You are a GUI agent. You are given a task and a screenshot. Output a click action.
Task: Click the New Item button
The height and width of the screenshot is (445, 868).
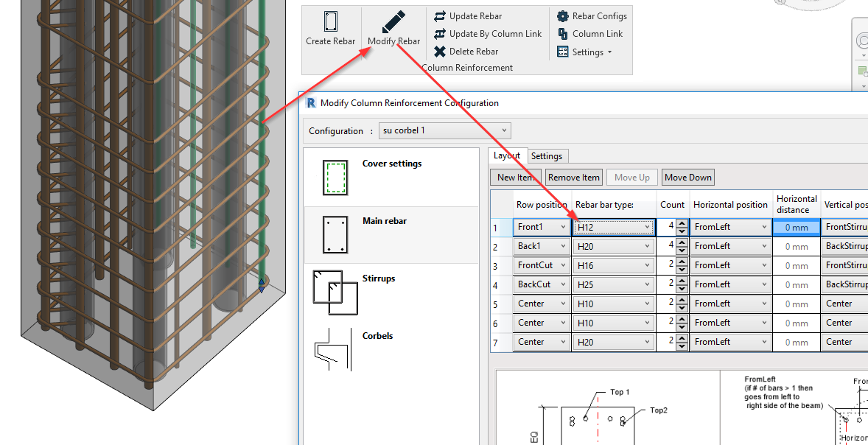pos(515,177)
